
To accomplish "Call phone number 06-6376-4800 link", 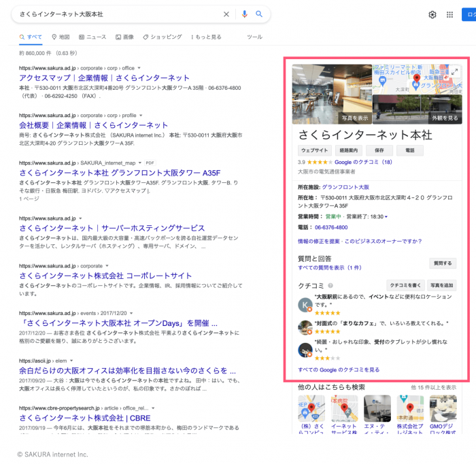I will 331,227.
